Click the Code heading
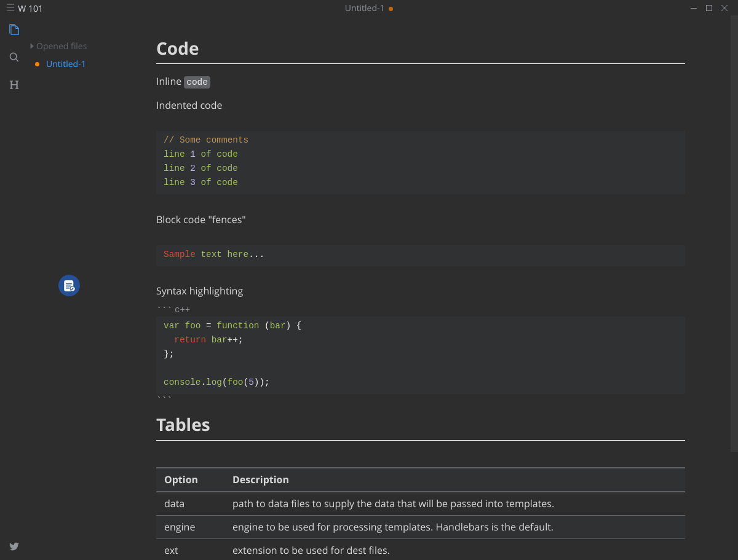 coord(178,49)
